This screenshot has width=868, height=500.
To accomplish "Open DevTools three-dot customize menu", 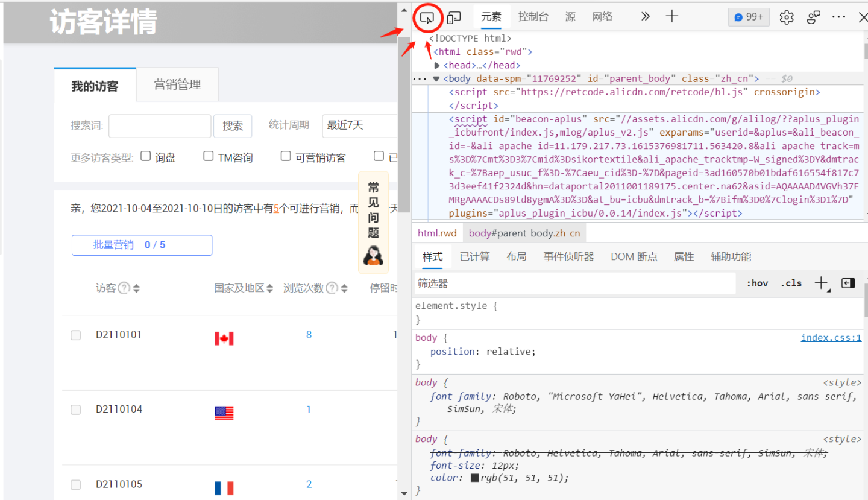I will (839, 17).
